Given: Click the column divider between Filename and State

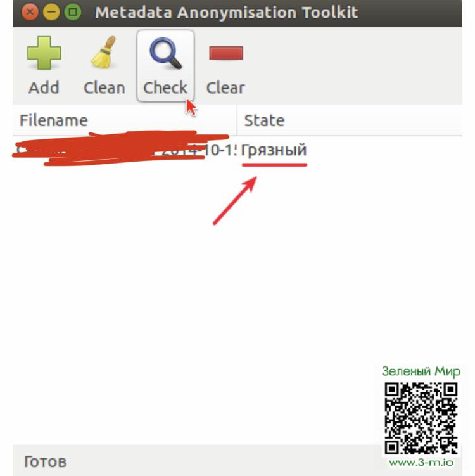Looking at the screenshot, I should pyautogui.click(x=237, y=120).
